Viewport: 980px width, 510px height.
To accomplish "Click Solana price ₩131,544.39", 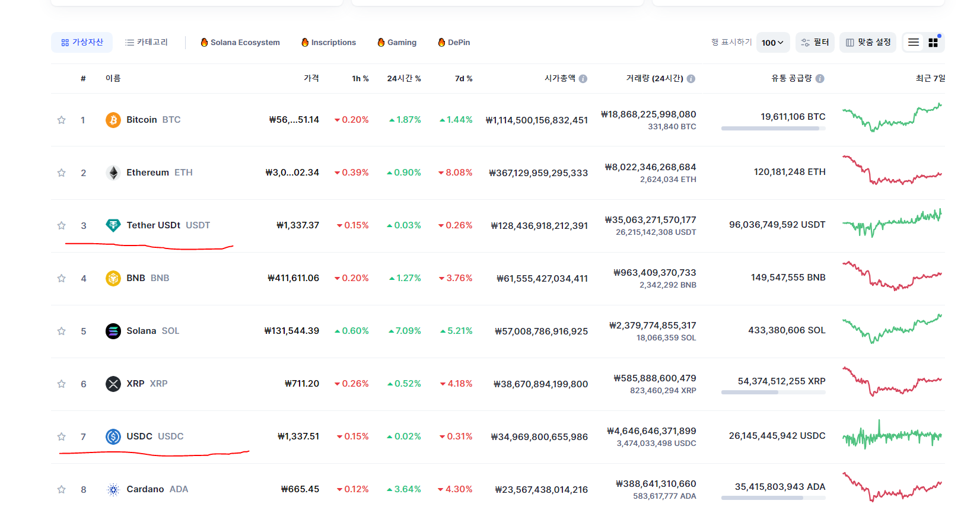I will click(x=292, y=331).
